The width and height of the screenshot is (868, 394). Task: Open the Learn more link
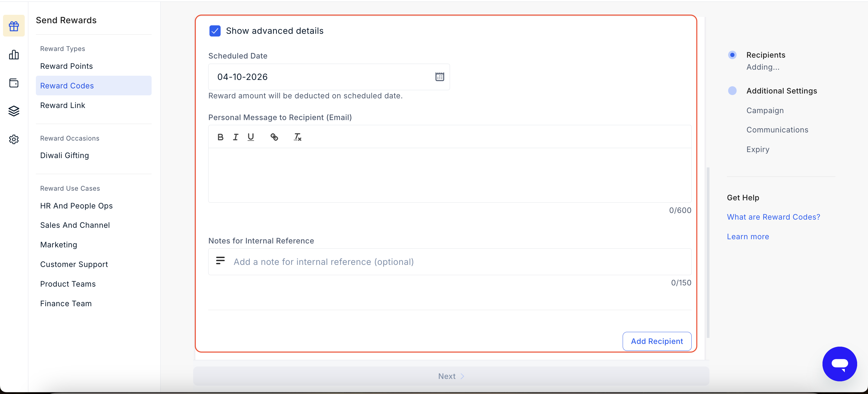point(748,237)
